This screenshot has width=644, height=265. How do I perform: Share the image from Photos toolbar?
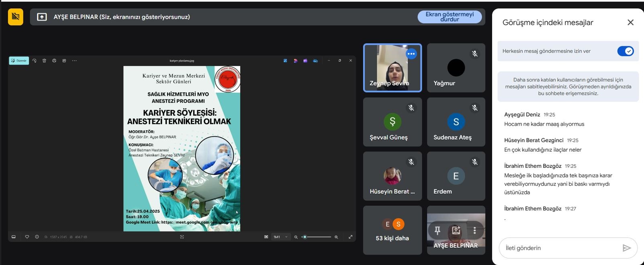[64, 61]
